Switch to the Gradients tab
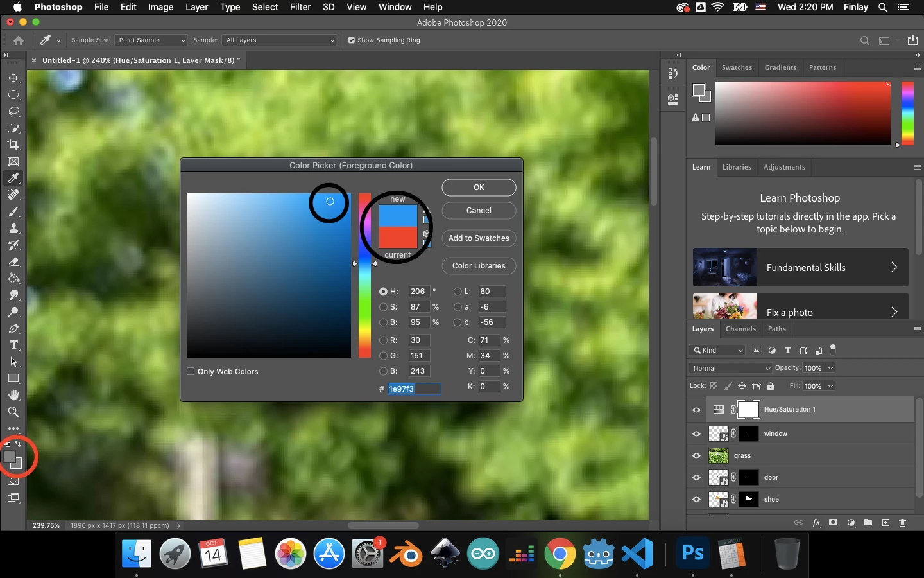 tap(780, 67)
